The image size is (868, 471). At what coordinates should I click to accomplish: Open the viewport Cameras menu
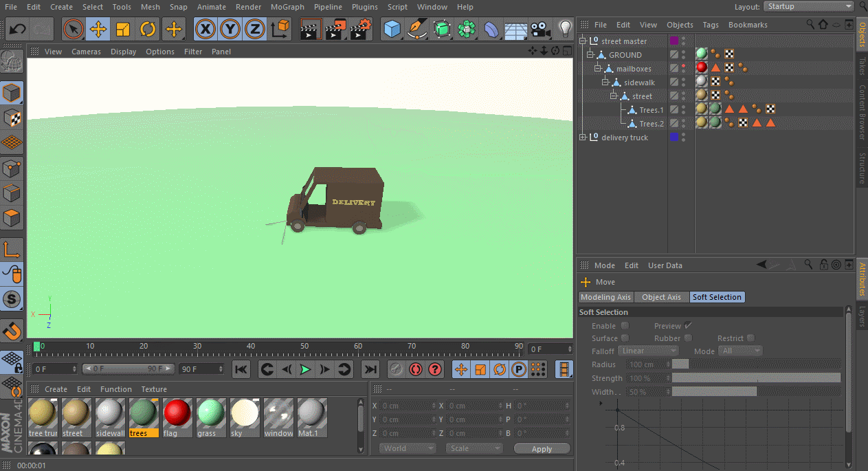(x=86, y=52)
